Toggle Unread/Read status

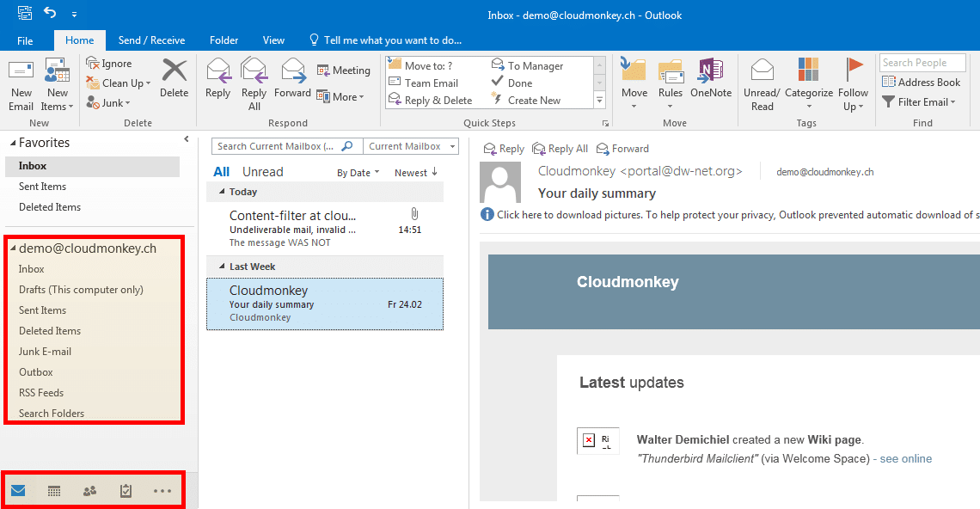click(x=762, y=85)
